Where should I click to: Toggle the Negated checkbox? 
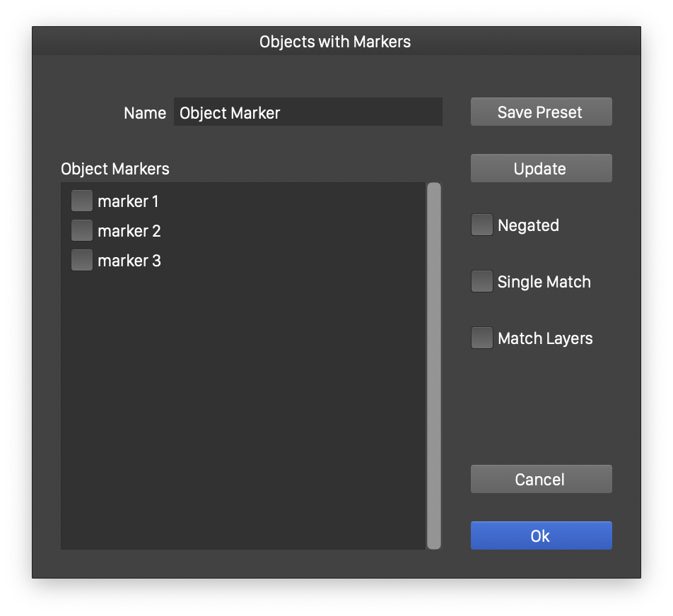point(482,225)
